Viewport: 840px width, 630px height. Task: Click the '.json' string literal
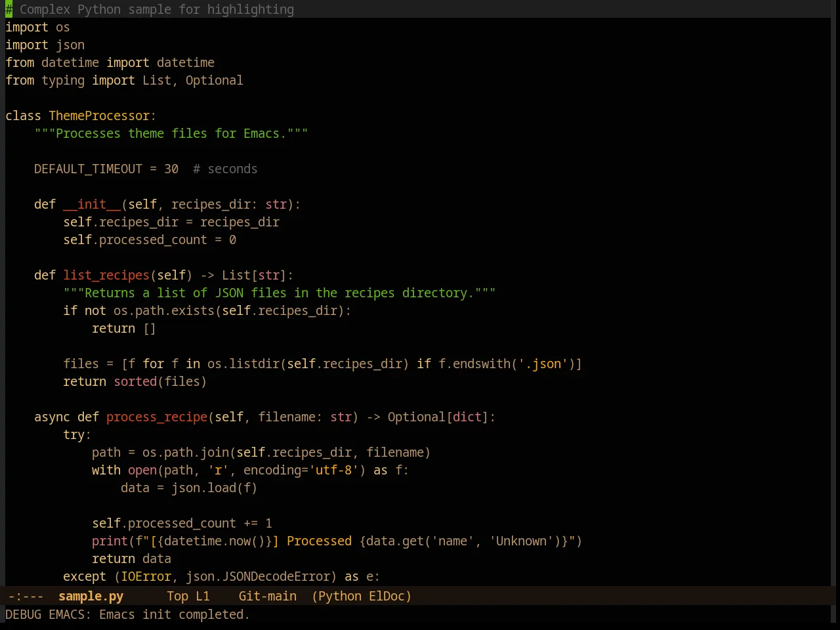pos(543,364)
